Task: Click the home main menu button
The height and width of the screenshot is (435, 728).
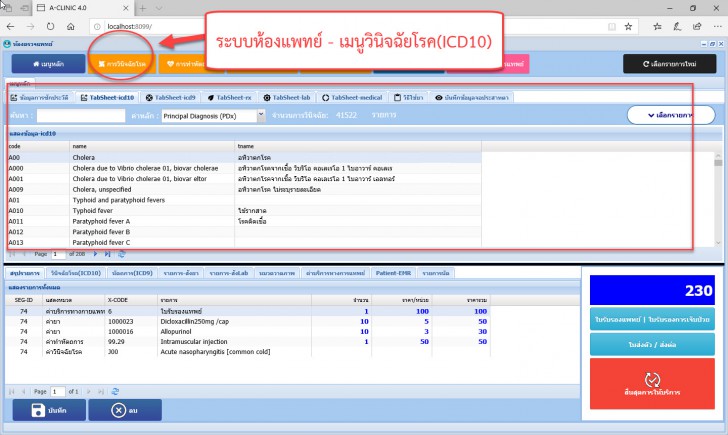Action: (48, 64)
